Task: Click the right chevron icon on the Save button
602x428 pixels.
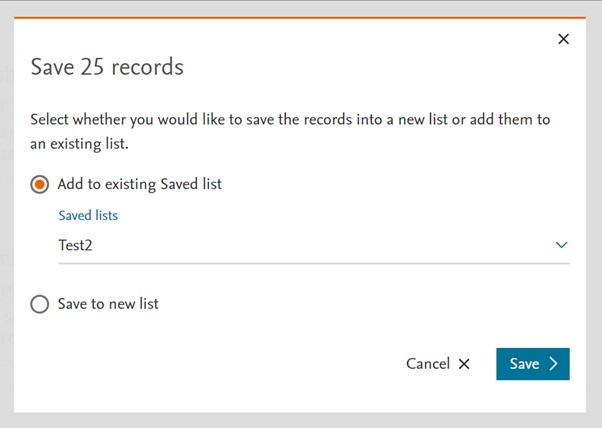Action: [x=554, y=364]
